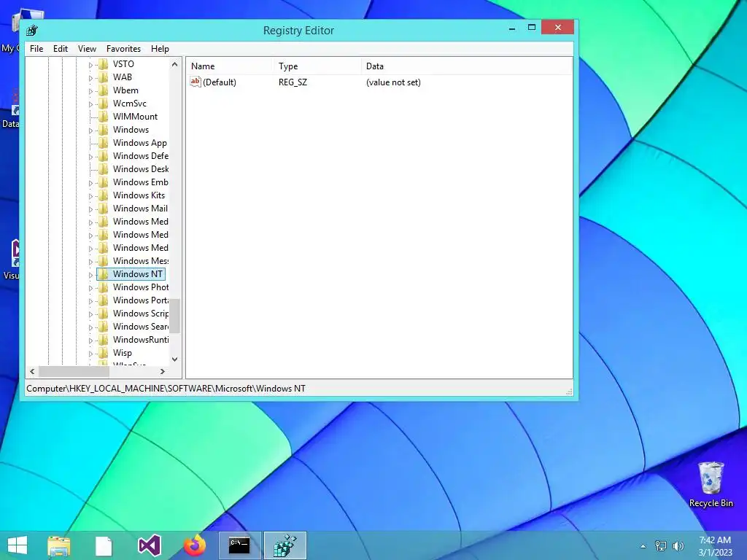
Task: Expand the Windows NT key
Action: tap(90, 275)
